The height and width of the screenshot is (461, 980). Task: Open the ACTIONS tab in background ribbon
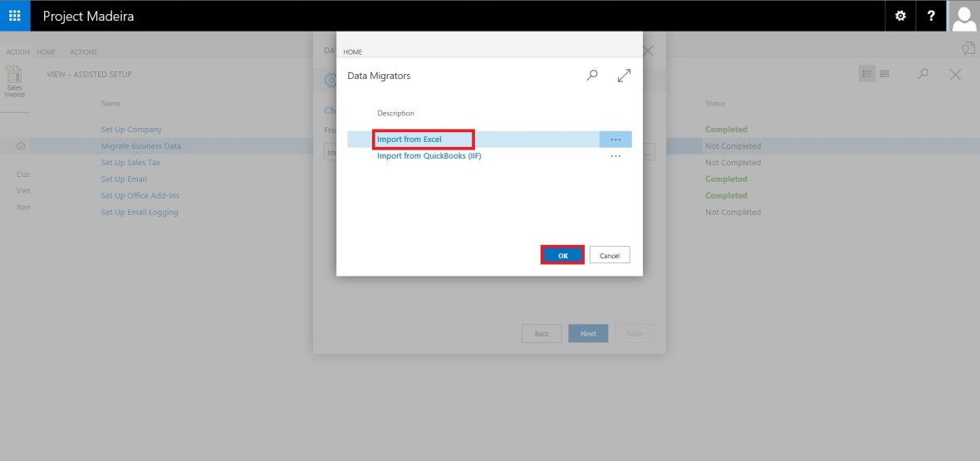83,52
